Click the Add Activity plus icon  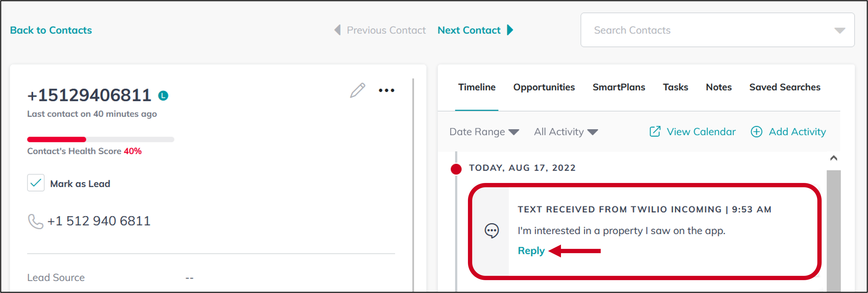click(757, 131)
